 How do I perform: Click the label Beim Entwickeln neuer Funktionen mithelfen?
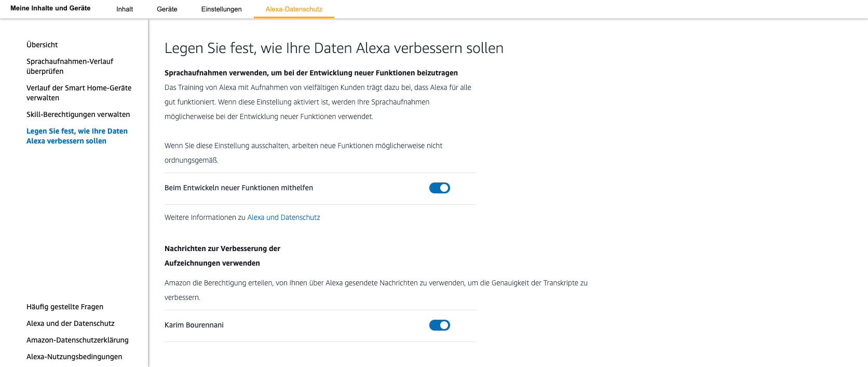[239, 188]
